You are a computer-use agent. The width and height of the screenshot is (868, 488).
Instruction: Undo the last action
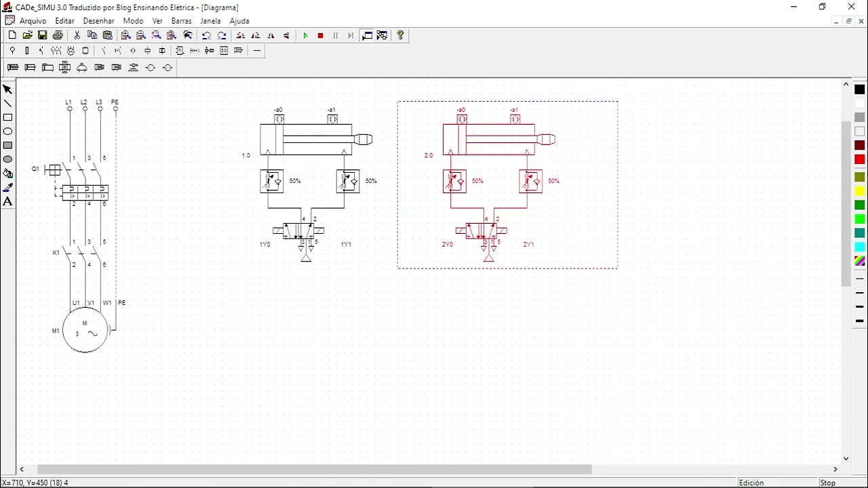pos(207,35)
